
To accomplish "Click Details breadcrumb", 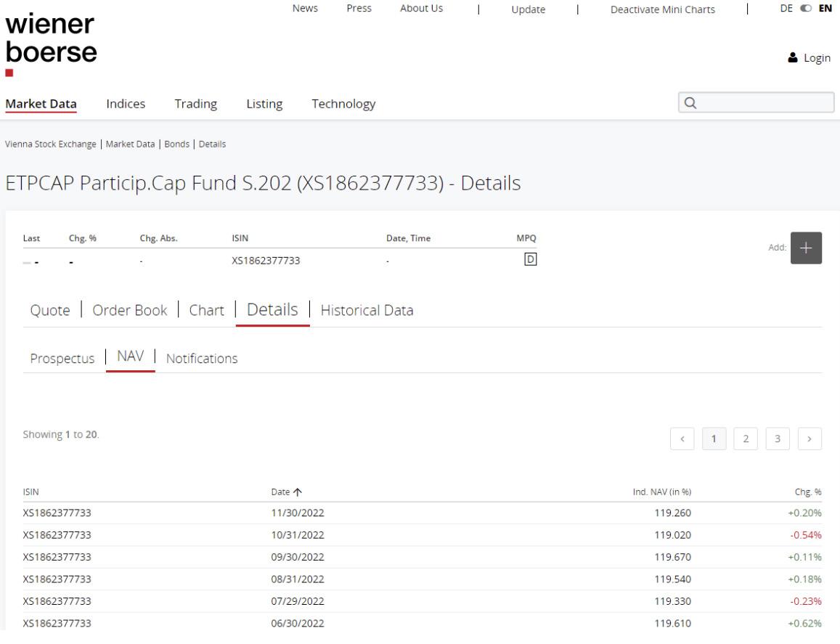I will click(x=212, y=144).
